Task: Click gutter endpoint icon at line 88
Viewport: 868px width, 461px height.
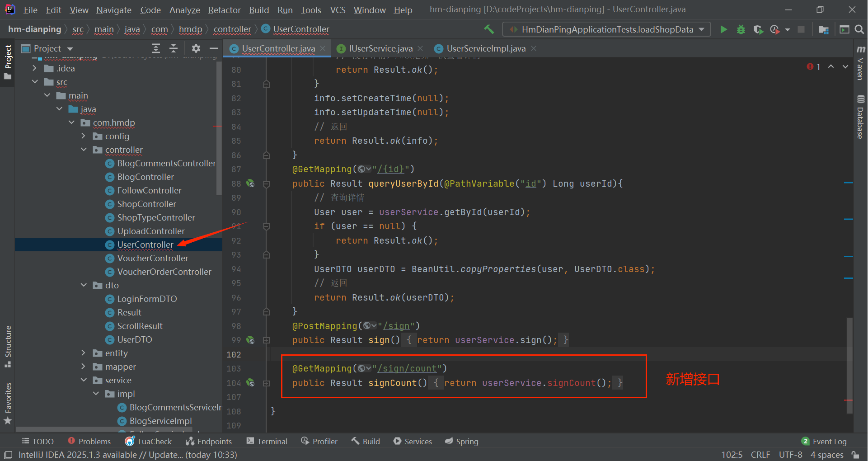Action: [x=250, y=183]
